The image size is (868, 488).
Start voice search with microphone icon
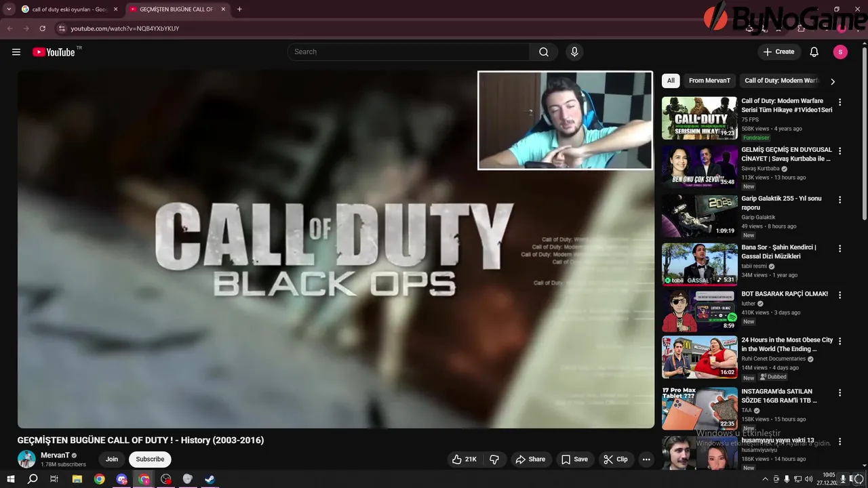point(574,52)
